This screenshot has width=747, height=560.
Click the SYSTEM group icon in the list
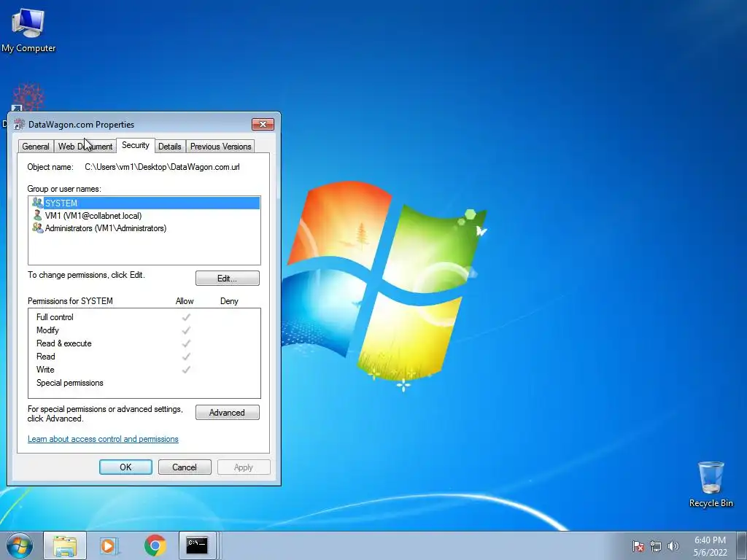point(37,203)
